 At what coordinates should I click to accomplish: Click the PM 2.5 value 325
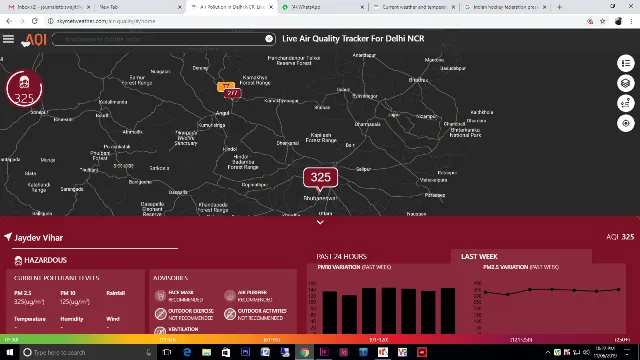pos(29,302)
